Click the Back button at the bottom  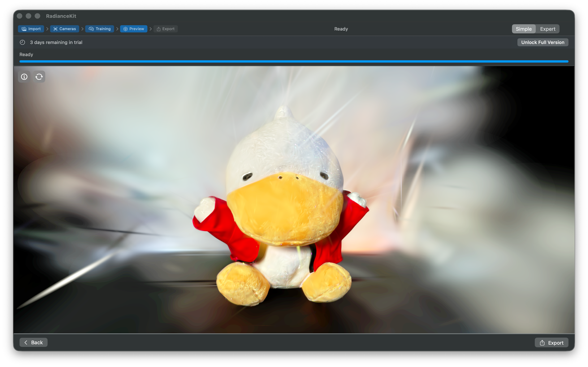coord(33,342)
